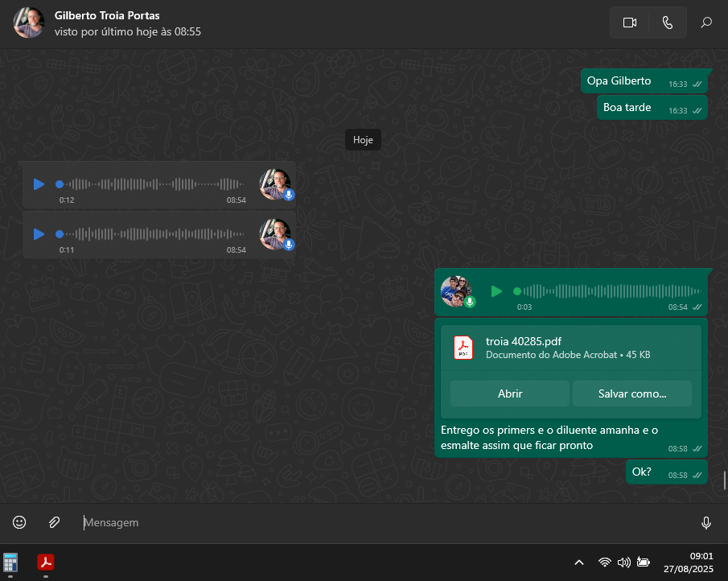Record a voice message with microphone

pos(705,523)
